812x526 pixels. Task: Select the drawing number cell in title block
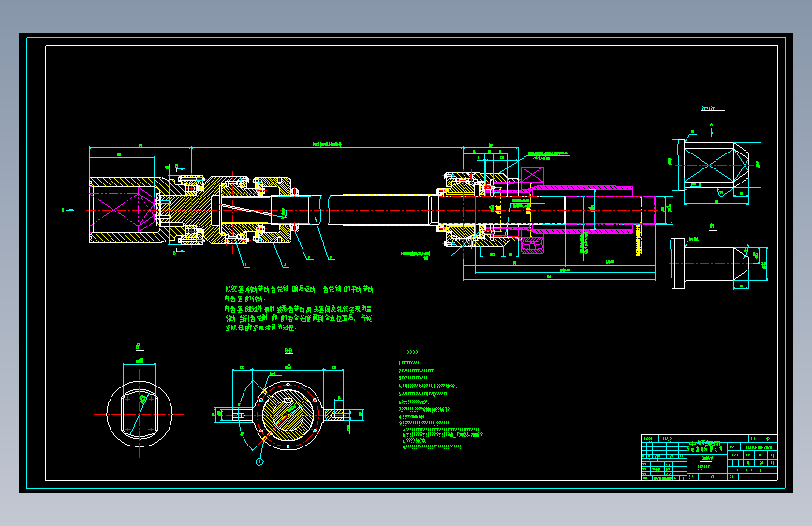758,446
